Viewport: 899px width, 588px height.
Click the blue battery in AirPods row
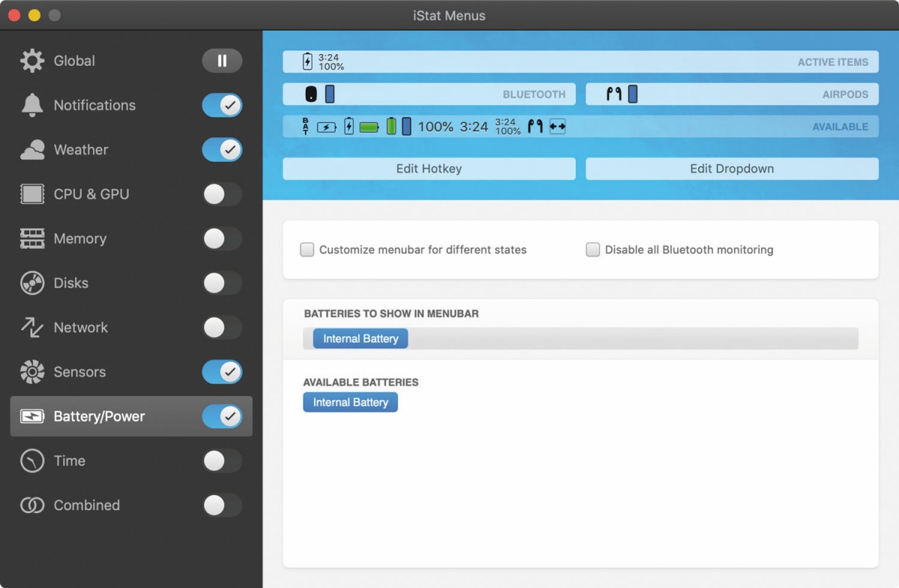(x=633, y=94)
